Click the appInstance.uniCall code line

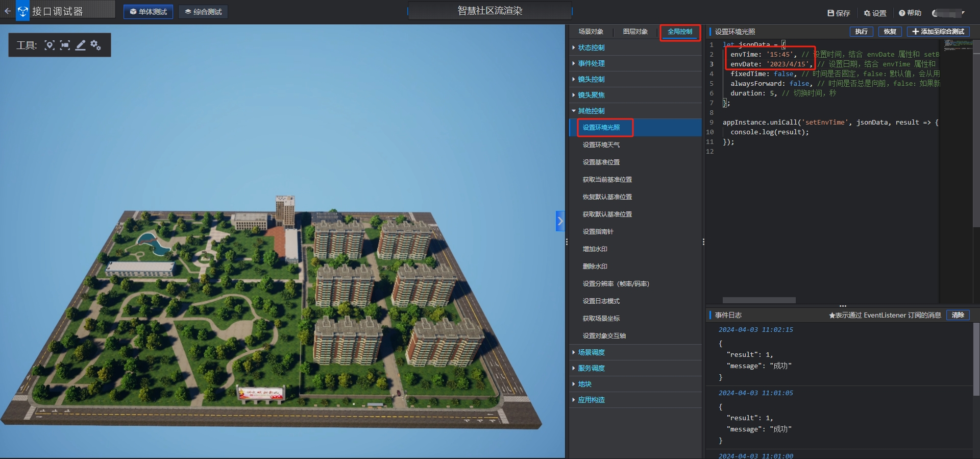pyautogui.click(x=830, y=123)
